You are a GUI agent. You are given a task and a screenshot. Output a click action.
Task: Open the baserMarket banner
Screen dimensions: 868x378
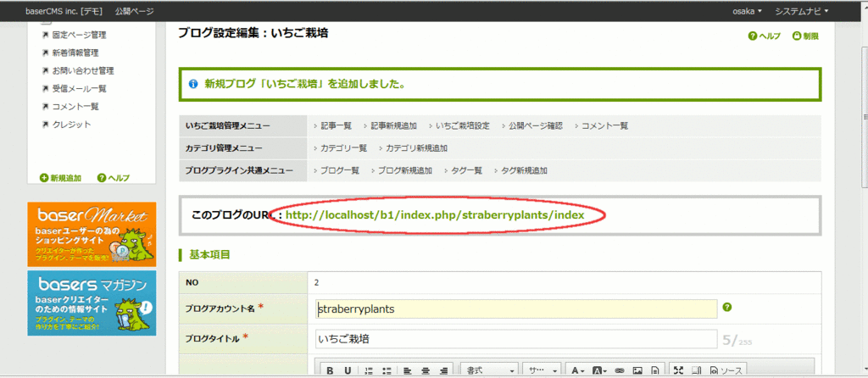92,234
